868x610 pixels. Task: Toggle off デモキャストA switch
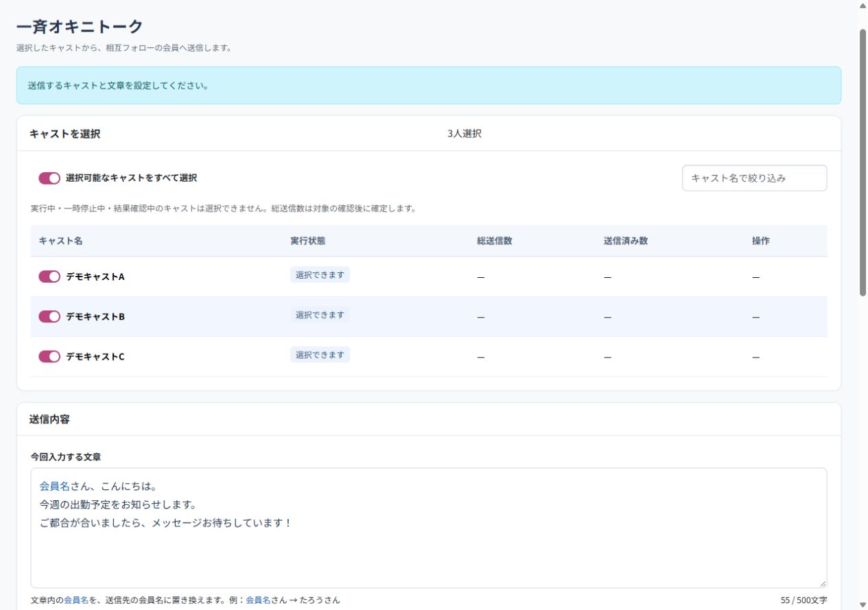(x=49, y=277)
